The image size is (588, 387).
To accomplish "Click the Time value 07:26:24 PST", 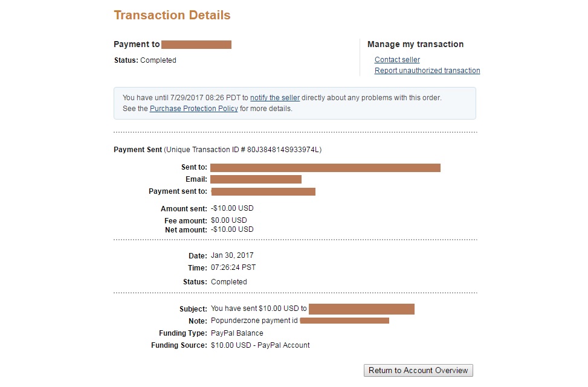I will click(x=233, y=267).
